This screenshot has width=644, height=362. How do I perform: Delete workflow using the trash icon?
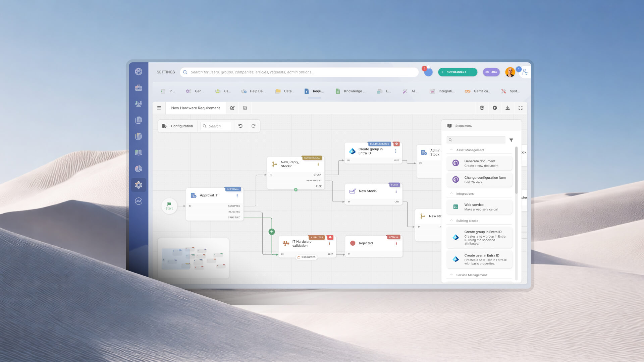482,108
